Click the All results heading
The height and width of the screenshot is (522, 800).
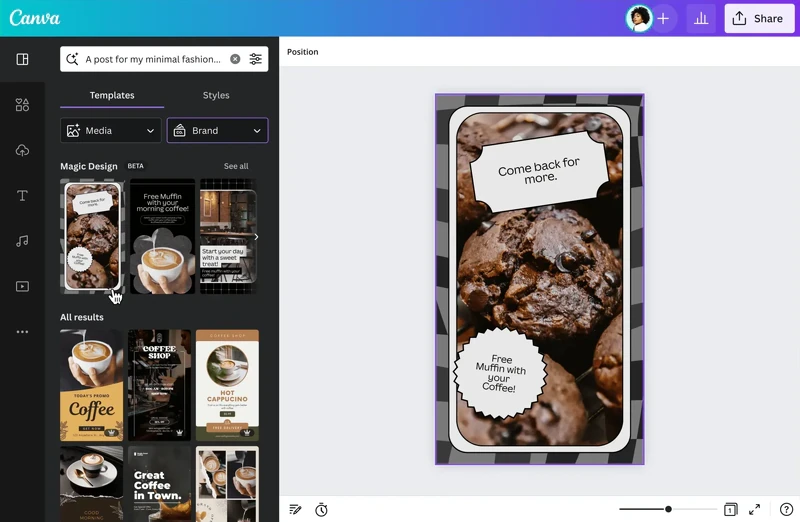82,317
